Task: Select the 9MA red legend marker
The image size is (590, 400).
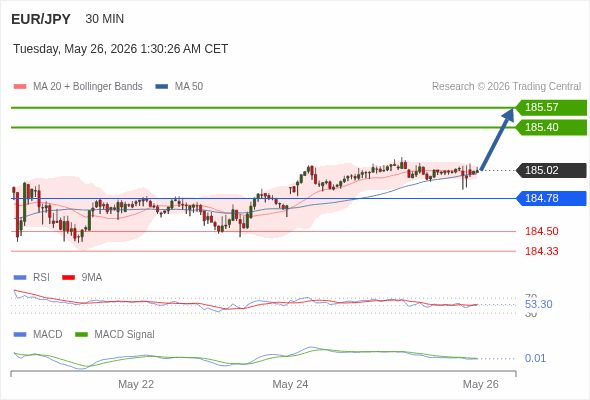Action: click(x=68, y=278)
